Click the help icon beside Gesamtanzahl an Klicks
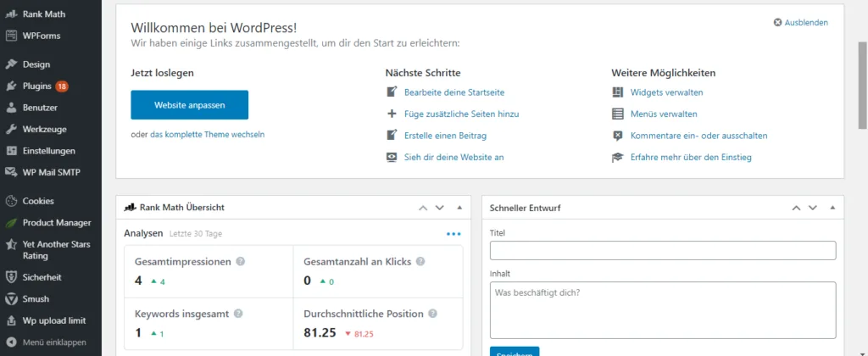Viewport: 868px width, 356px height. coord(420,262)
